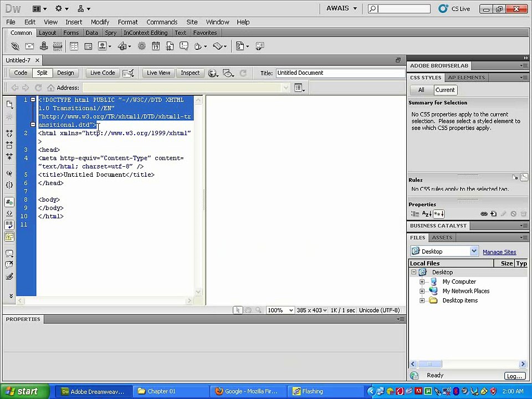Open the Modify menu

point(100,22)
